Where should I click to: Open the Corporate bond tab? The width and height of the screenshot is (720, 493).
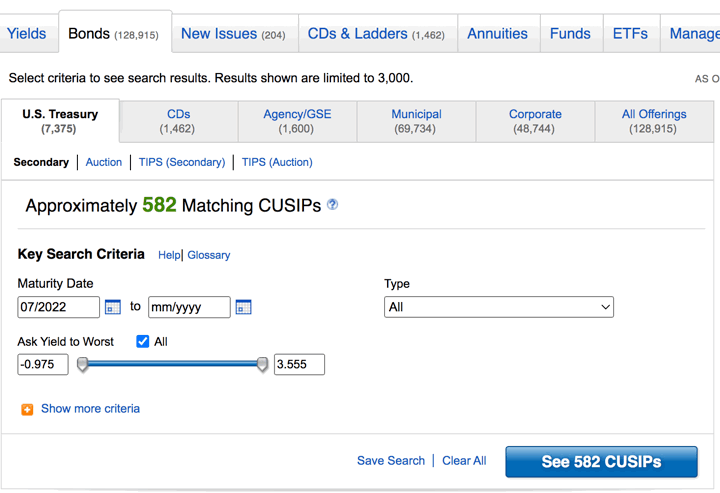pos(535,121)
